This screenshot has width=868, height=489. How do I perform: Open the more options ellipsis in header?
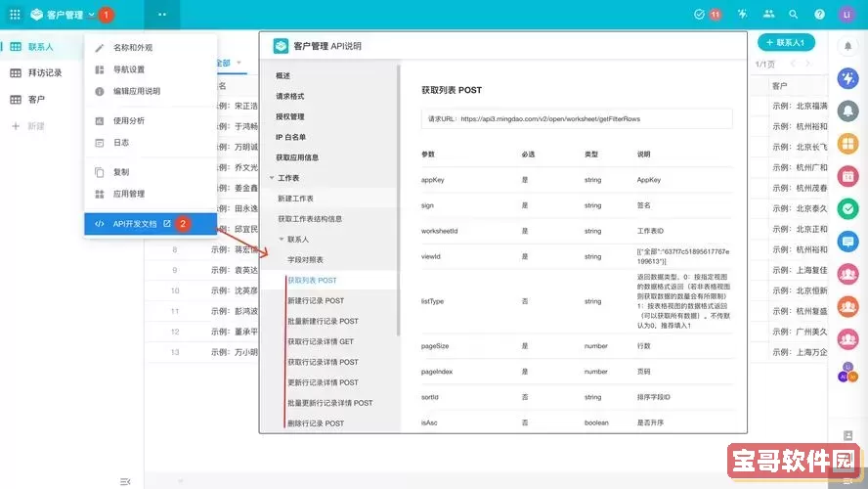coord(161,15)
